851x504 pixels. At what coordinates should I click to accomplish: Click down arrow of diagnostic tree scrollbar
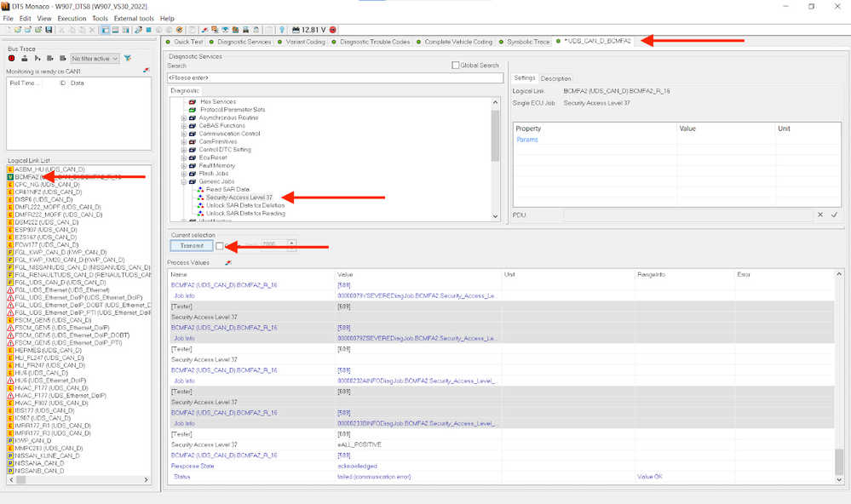(495, 216)
